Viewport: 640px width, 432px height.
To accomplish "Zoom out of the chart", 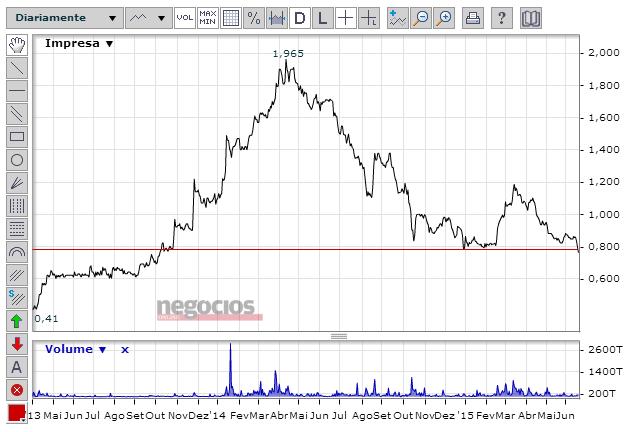I will [421, 18].
